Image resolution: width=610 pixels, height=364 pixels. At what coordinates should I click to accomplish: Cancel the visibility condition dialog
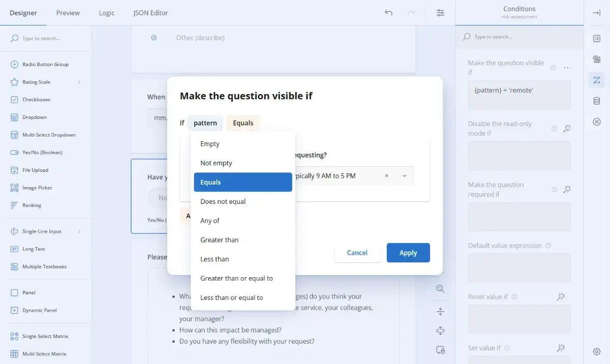coord(357,253)
